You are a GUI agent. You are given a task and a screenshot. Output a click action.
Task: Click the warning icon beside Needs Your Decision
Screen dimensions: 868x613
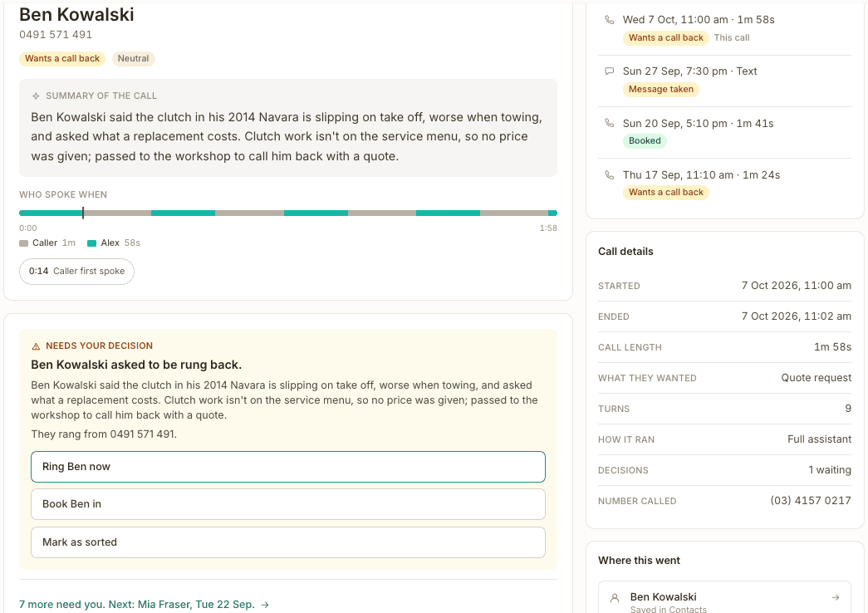click(x=36, y=346)
